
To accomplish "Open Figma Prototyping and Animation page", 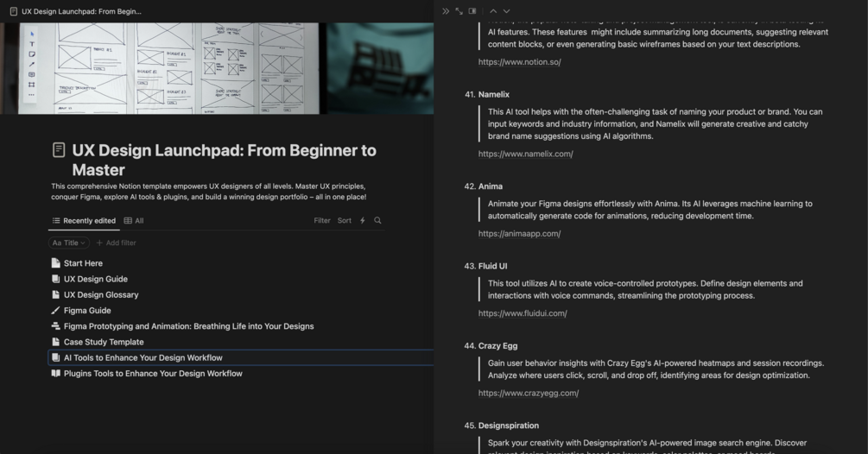I will 189,326.
